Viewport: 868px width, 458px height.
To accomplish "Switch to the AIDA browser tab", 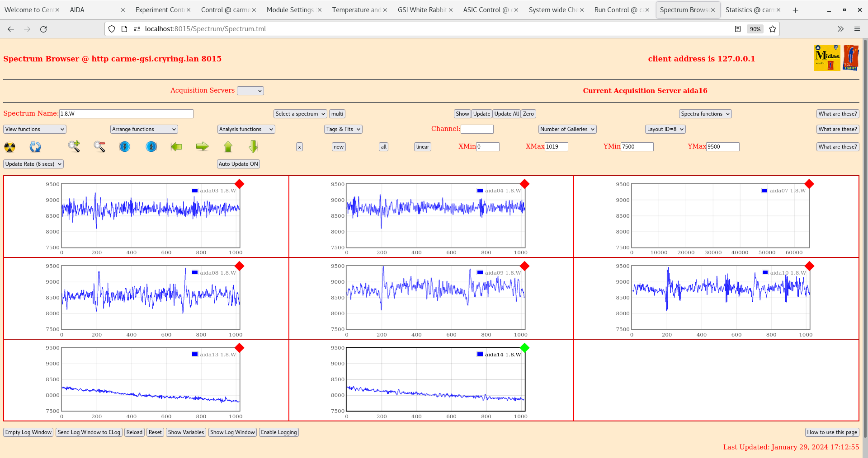I will click(x=77, y=9).
